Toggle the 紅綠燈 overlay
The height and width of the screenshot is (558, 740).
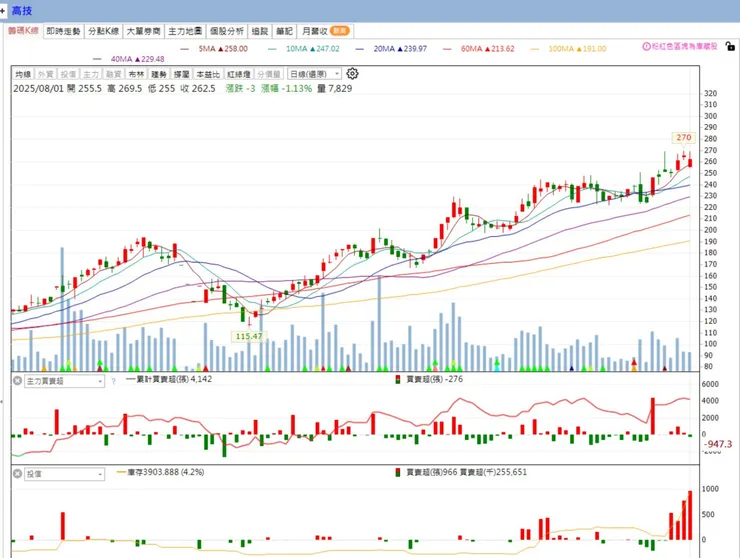click(x=239, y=74)
